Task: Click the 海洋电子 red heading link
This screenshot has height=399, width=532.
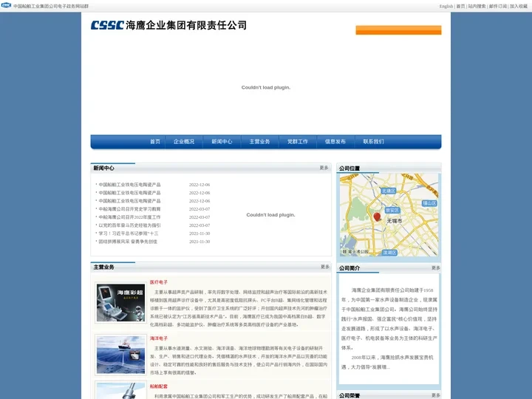Action: coord(158,338)
